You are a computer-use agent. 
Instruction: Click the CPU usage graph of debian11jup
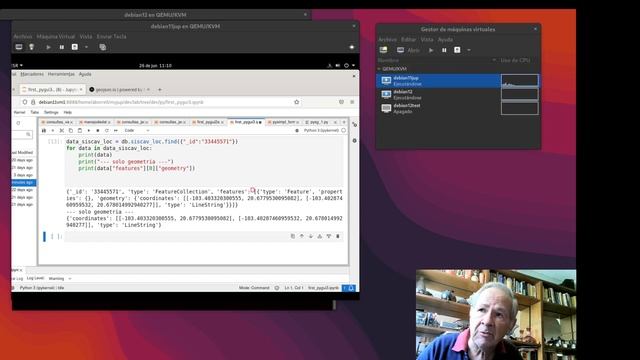click(520, 81)
